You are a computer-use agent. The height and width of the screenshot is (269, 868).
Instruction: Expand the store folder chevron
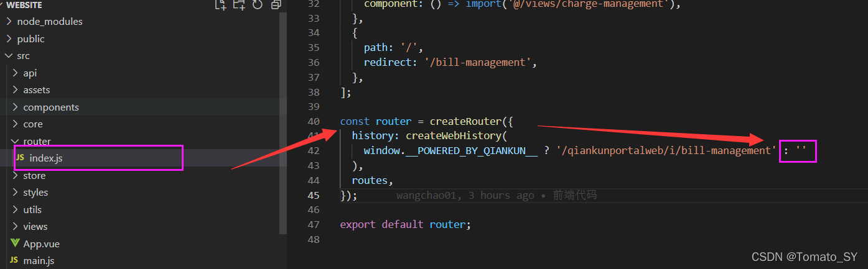click(15, 176)
